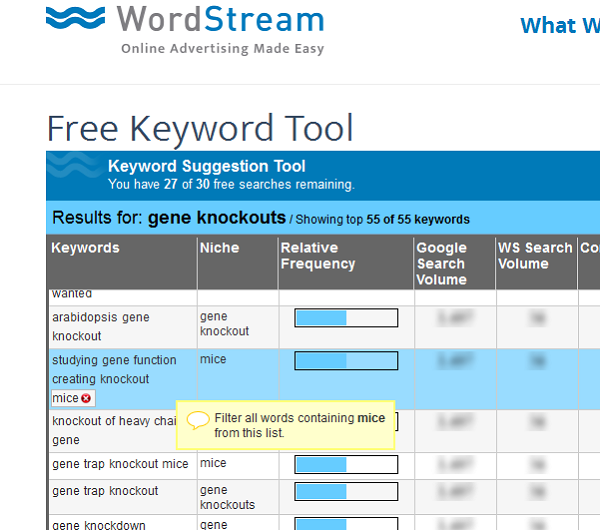The width and height of the screenshot is (600, 530).
Task: Select the 'arabidopsis gene knockout' keyword
Action: 101,326
